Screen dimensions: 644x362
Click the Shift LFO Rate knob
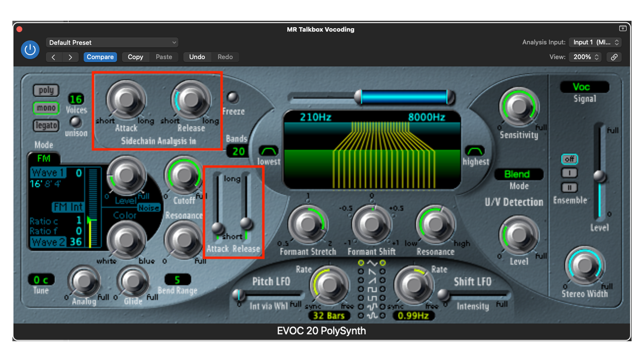point(414,285)
